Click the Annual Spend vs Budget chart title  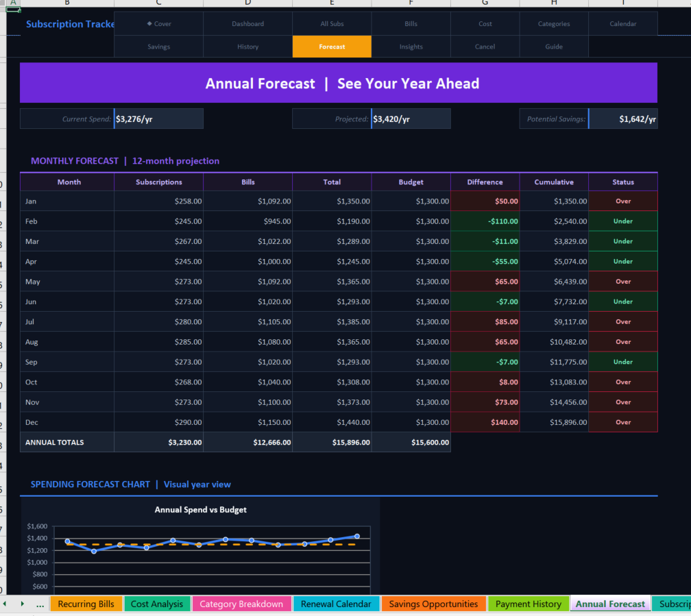tap(200, 510)
